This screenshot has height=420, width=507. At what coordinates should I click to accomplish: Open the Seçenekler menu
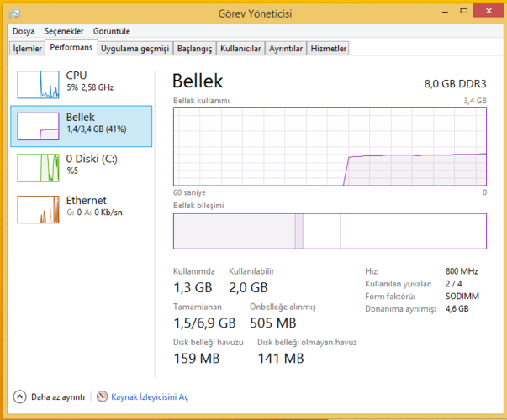click(64, 31)
